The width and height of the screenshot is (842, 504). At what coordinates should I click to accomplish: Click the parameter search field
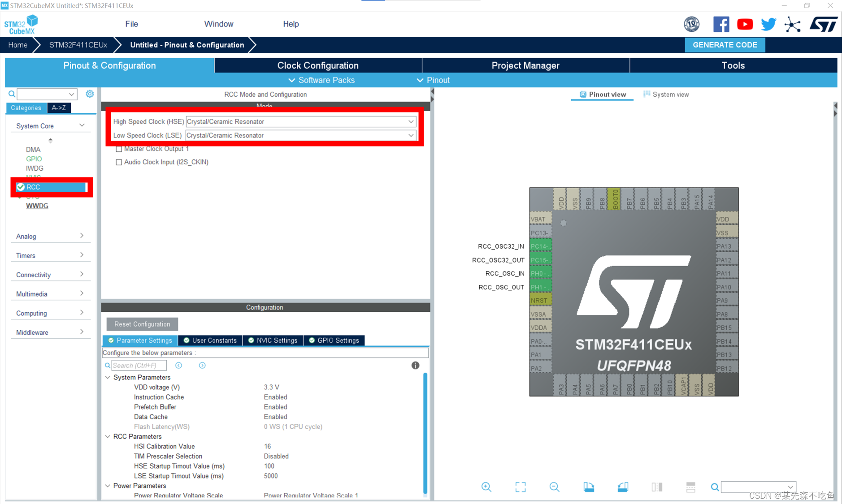point(139,365)
